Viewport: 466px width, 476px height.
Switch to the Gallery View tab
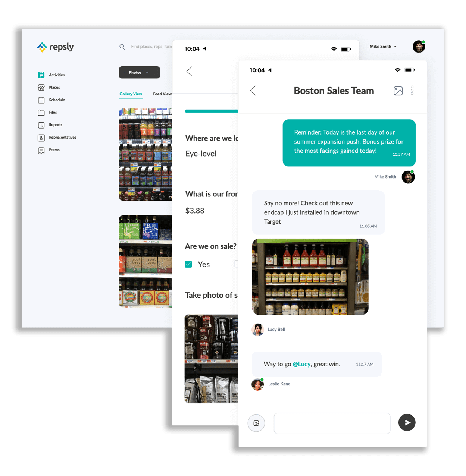[x=131, y=94]
